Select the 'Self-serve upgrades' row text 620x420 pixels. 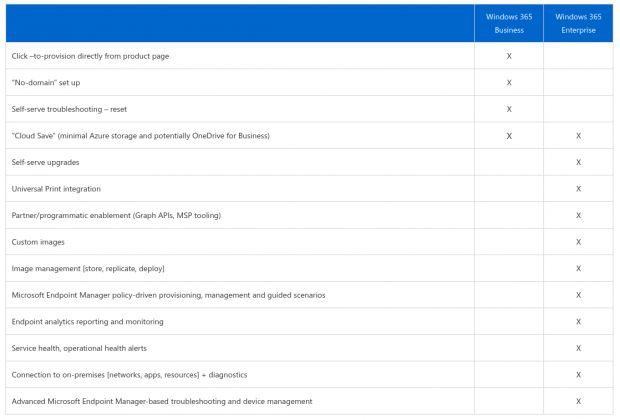[x=45, y=162]
